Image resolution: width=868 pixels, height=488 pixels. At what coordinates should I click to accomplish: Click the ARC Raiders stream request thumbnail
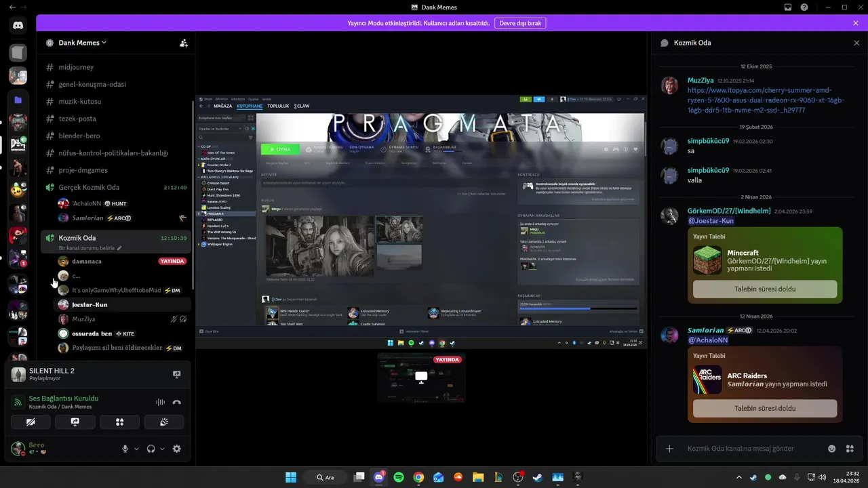pyautogui.click(x=707, y=380)
